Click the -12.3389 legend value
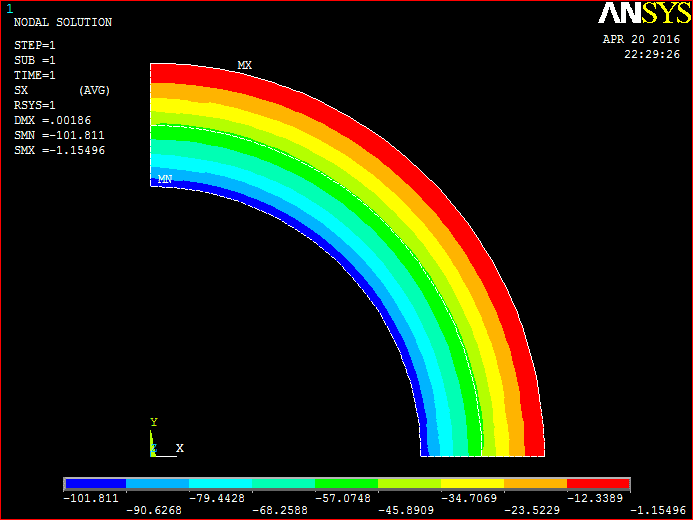Screen dimensions: 693x520 [x=598, y=497]
